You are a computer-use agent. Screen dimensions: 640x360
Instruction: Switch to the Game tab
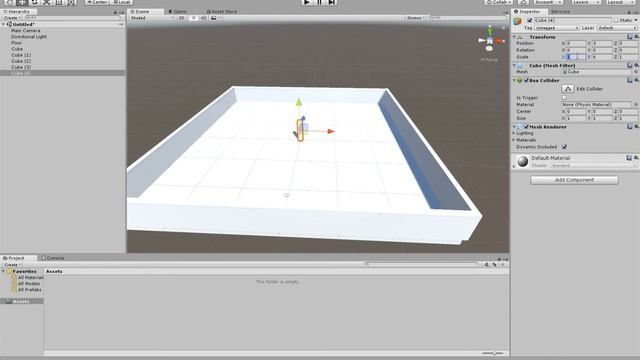point(178,11)
